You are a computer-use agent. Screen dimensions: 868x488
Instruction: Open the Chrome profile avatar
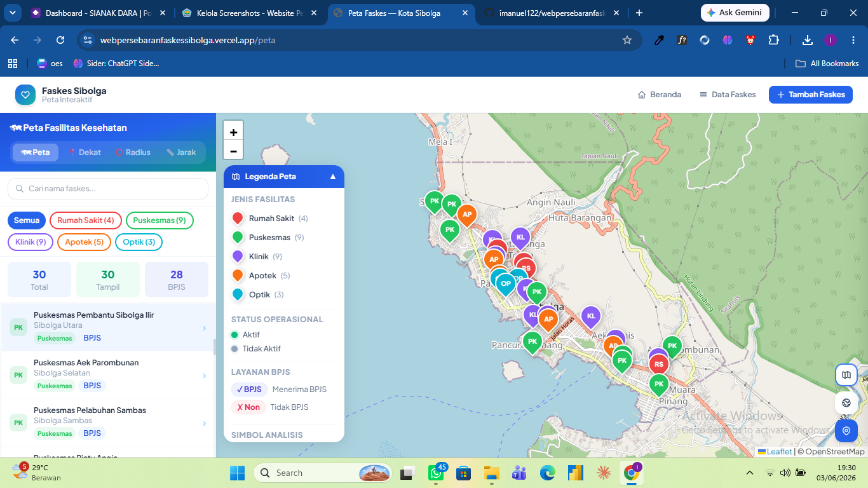pos(831,40)
